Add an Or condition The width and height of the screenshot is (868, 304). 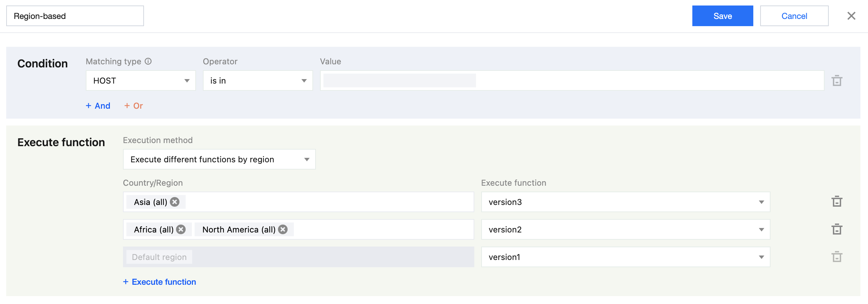[134, 106]
